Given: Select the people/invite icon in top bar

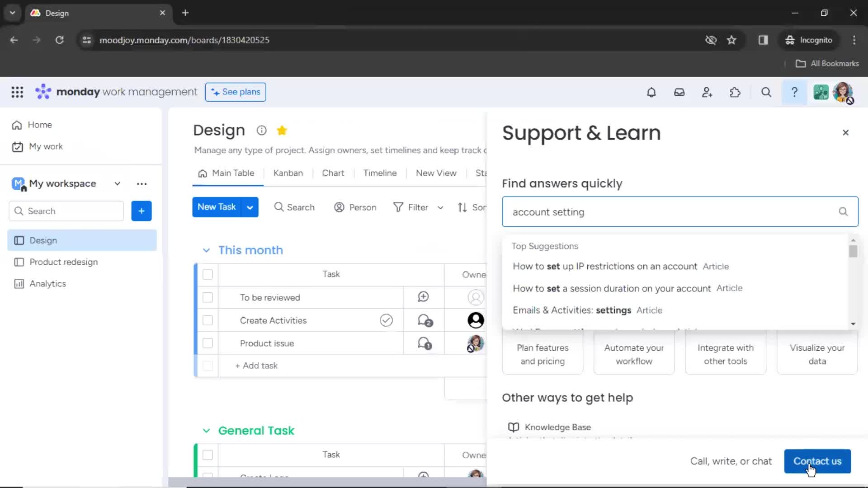Looking at the screenshot, I should coord(708,92).
